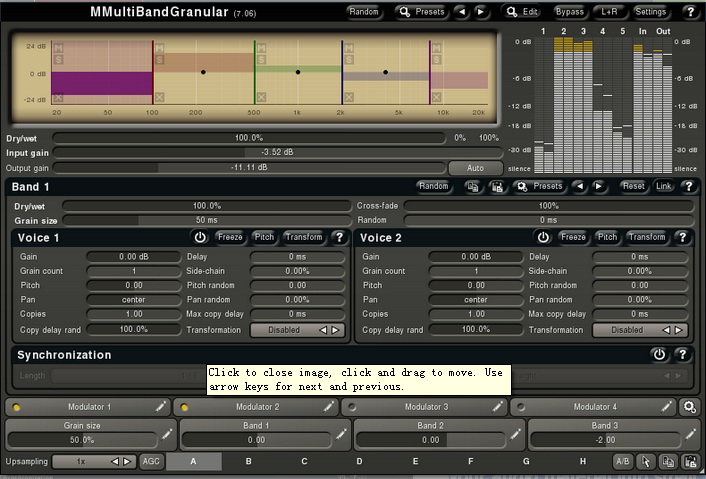Enable Modulator 3 LED

coord(353,407)
